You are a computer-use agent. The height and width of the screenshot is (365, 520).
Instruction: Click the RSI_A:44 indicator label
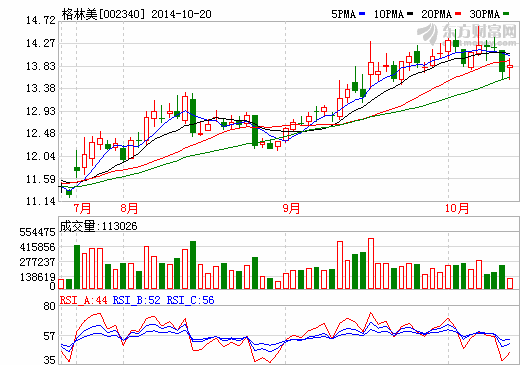point(83,300)
